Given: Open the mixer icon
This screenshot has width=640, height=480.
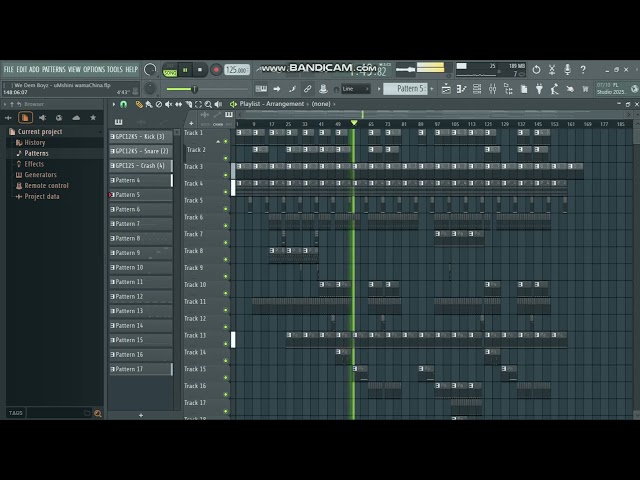Looking at the screenshot, I should click(x=493, y=89).
